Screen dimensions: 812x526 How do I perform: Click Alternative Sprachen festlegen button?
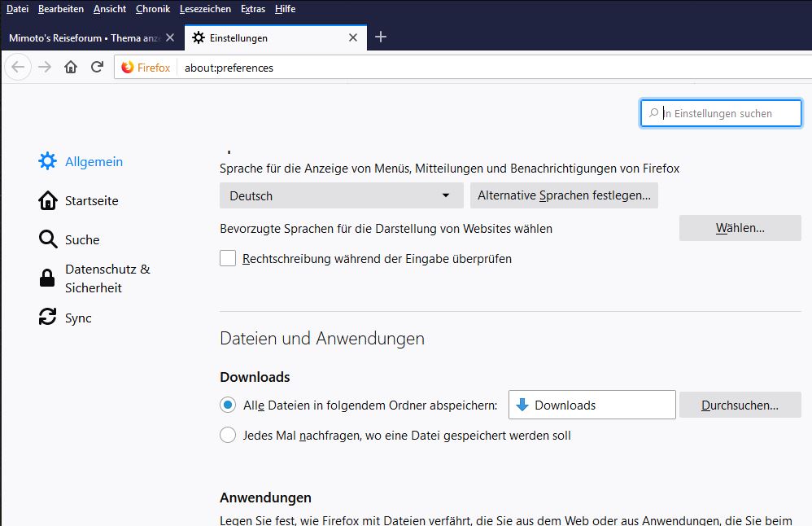coord(564,195)
